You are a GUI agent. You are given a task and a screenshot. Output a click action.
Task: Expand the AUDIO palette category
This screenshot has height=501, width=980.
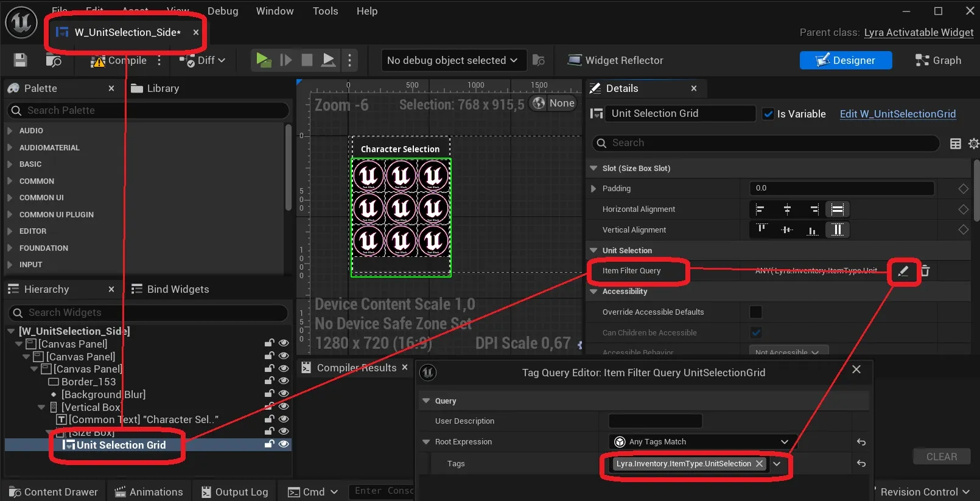[10, 130]
